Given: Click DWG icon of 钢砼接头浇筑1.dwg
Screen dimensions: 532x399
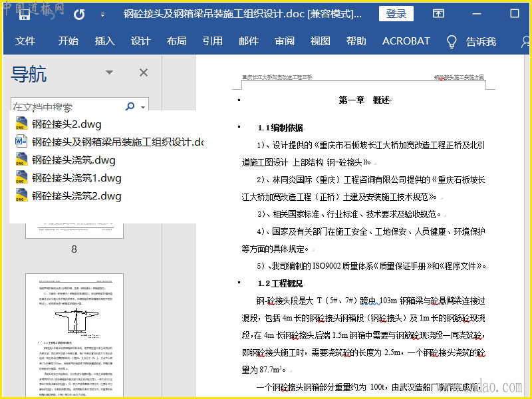Looking at the screenshot, I should coord(21,178).
